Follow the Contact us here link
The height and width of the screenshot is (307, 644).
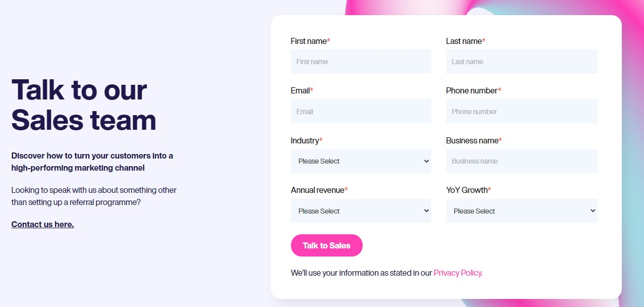tap(42, 224)
